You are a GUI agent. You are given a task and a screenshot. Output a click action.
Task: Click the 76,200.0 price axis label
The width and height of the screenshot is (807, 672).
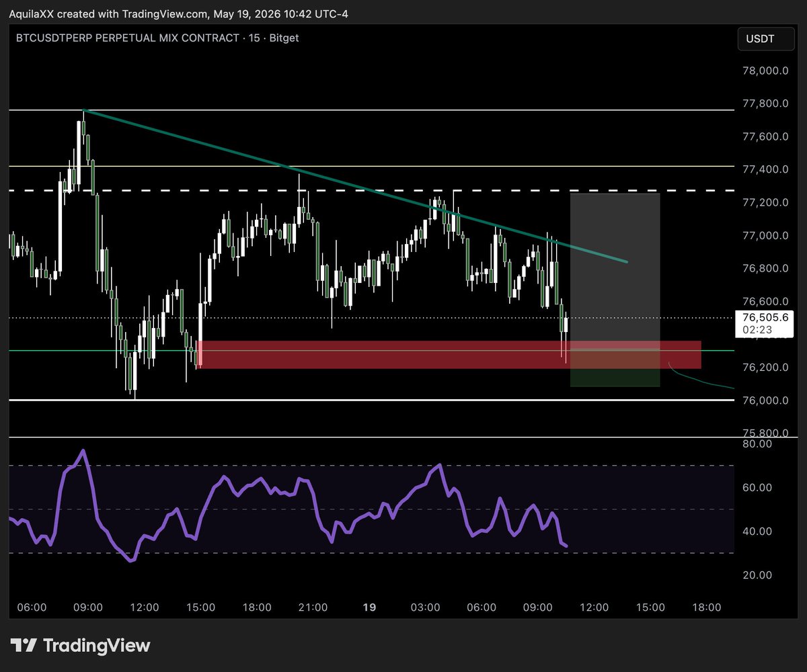pyautogui.click(x=765, y=367)
